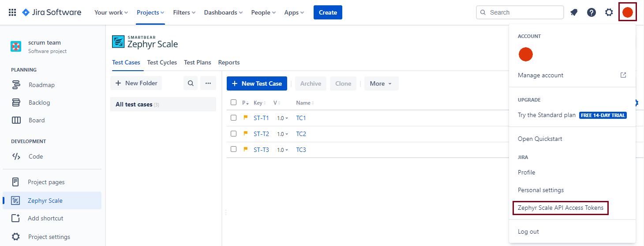The image size is (644, 246).
Task: Select Zephyr Scale API Access Tokens
Action: (560, 208)
